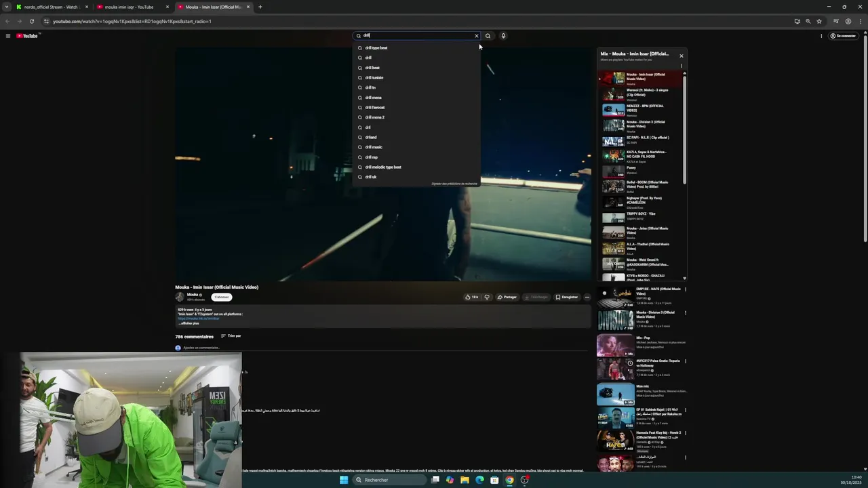Switch to nordo_officiel Stream tab

coord(52,7)
